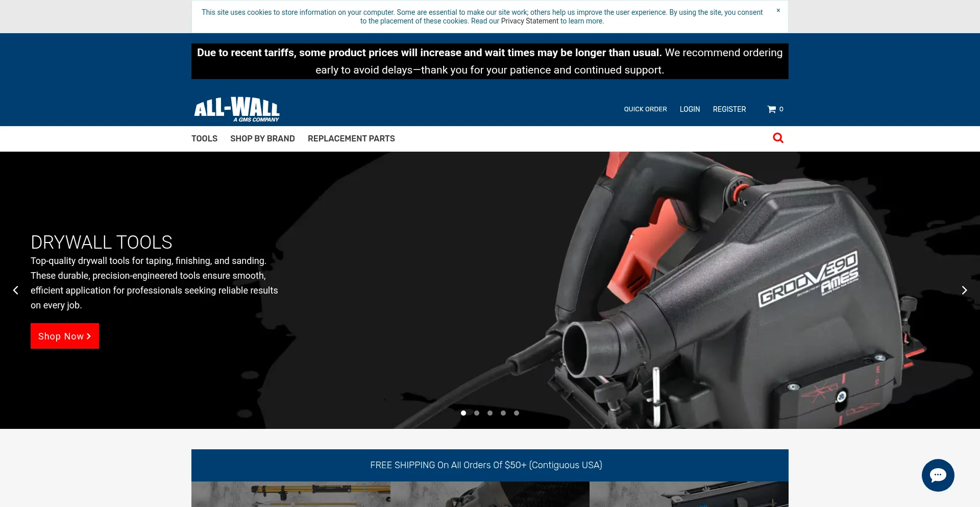
Task: Jump to the fourth carousel dot
Action: [503, 413]
